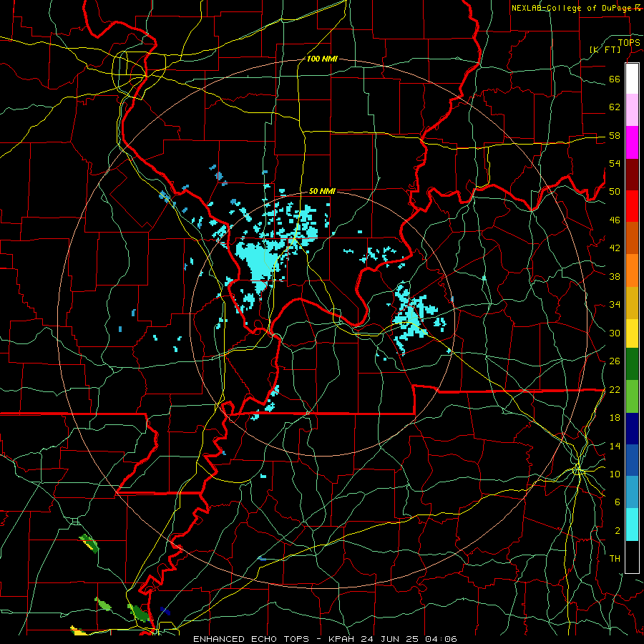Click the gold 34 kft legend swatch
The image size is (644, 644).
tap(632, 303)
